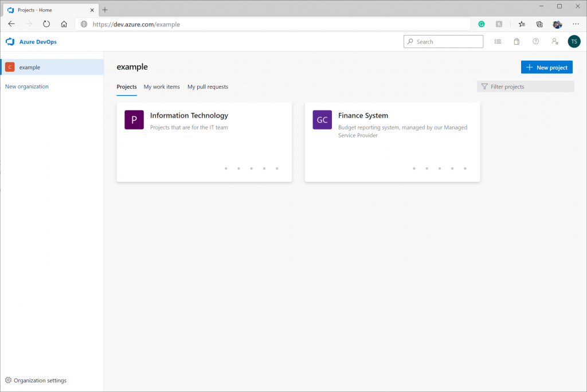The image size is (587, 392).
Task: Click the site info globe icon
Action: tap(84, 24)
